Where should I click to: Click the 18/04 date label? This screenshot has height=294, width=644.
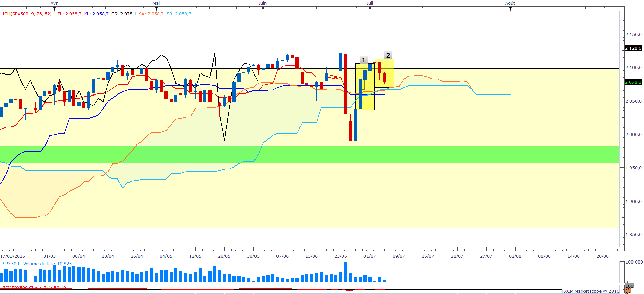[108, 256]
